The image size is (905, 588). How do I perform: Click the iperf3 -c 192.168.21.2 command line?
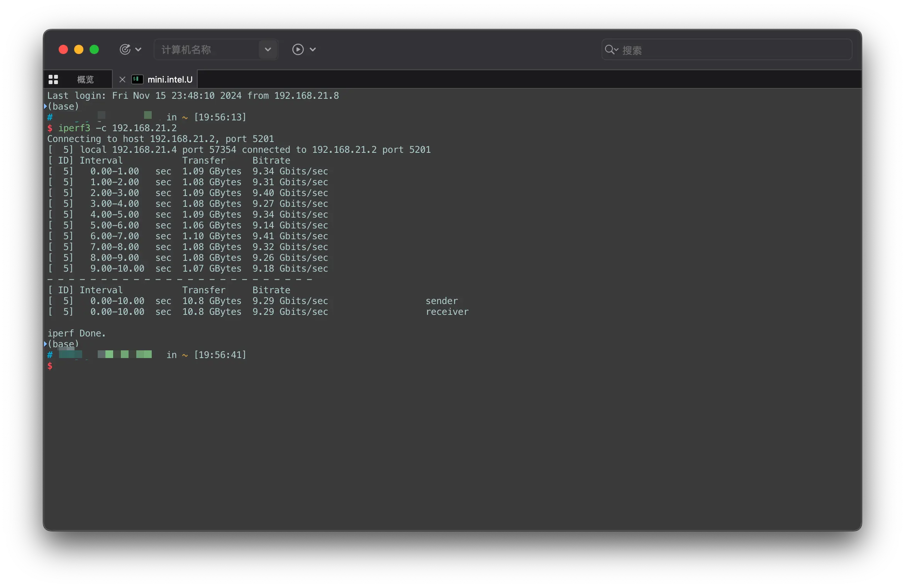(117, 128)
